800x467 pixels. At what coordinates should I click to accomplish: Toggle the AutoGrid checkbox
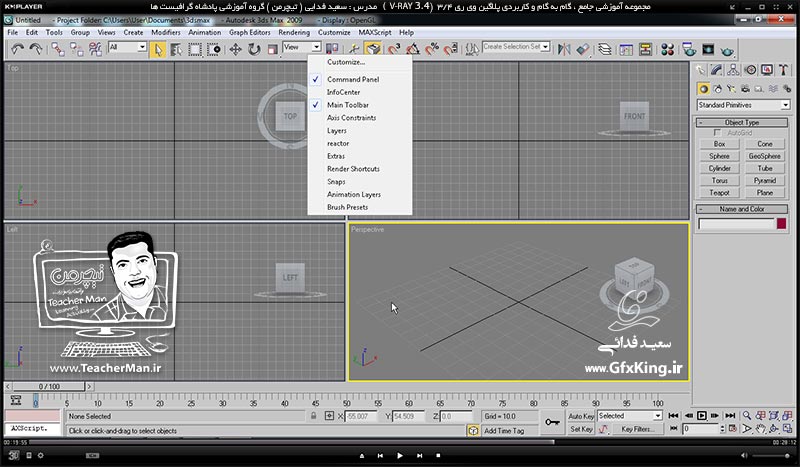point(717,133)
